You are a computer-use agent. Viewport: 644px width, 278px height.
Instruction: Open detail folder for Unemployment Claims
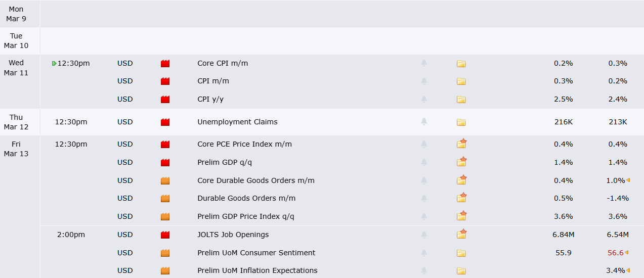point(461,122)
